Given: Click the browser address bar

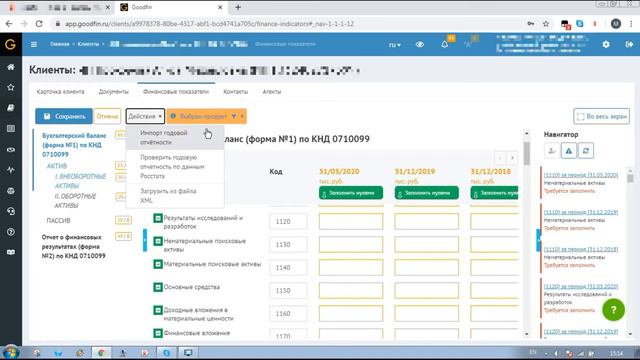Looking at the screenshot, I should click(286, 24).
